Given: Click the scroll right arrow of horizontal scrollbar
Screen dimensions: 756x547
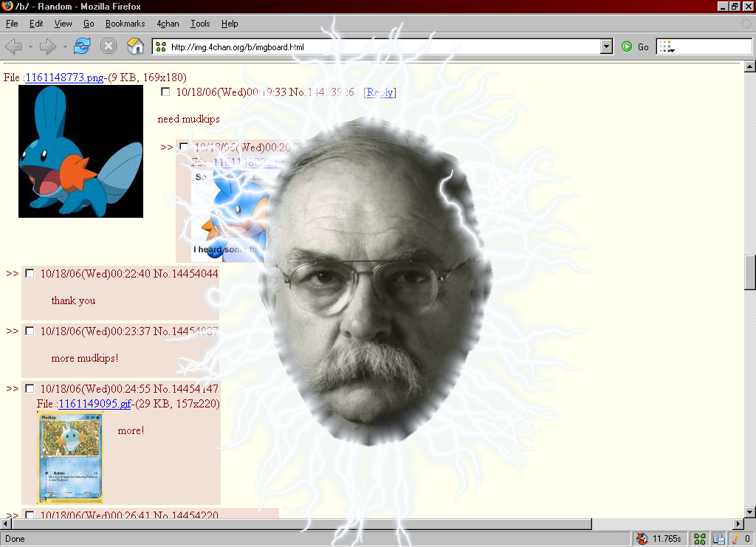Looking at the screenshot, I should pyautogui.click(x=738, y=523).
